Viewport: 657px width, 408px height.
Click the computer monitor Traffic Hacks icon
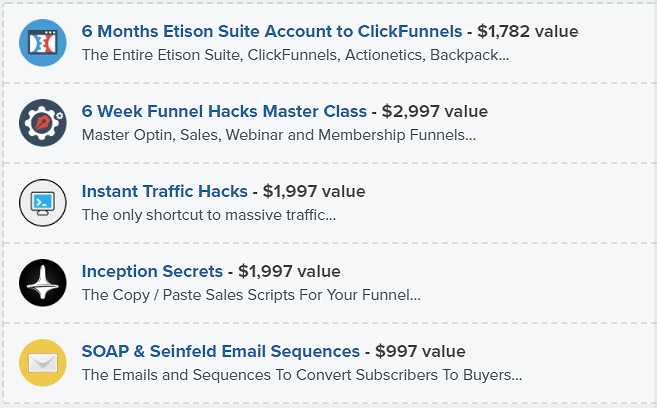43,203
